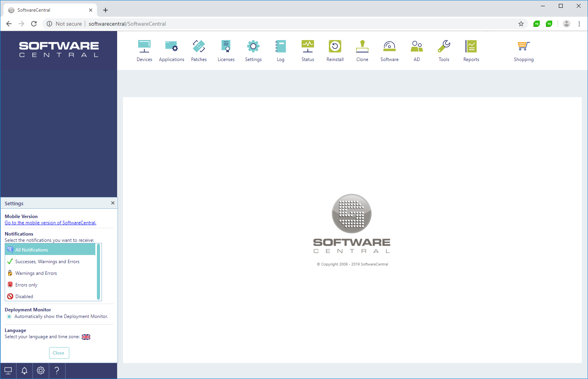Viewport: 588px width, 379px height.
Task: Choose Disabled in the notifications list
Action: (x=24, y=297)
